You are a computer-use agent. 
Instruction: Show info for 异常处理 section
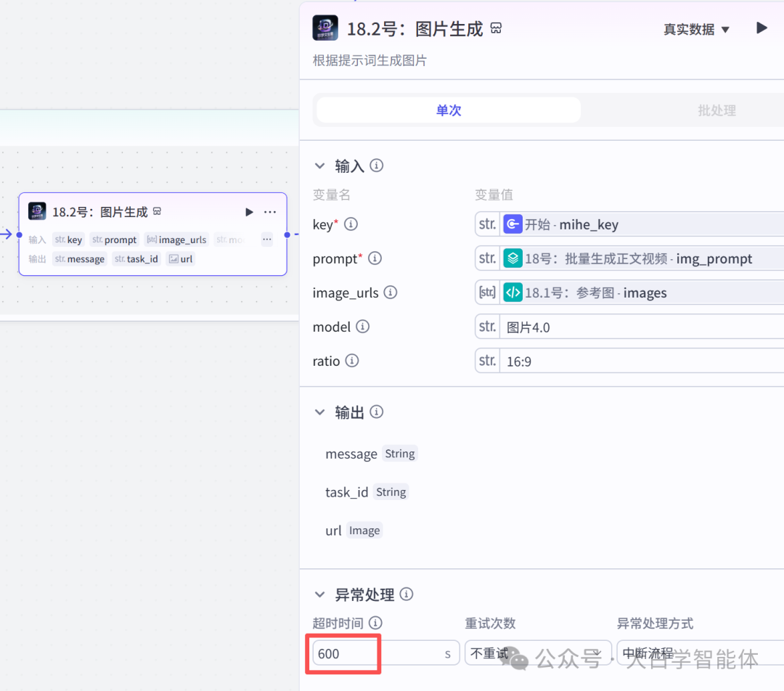(407, 594)
